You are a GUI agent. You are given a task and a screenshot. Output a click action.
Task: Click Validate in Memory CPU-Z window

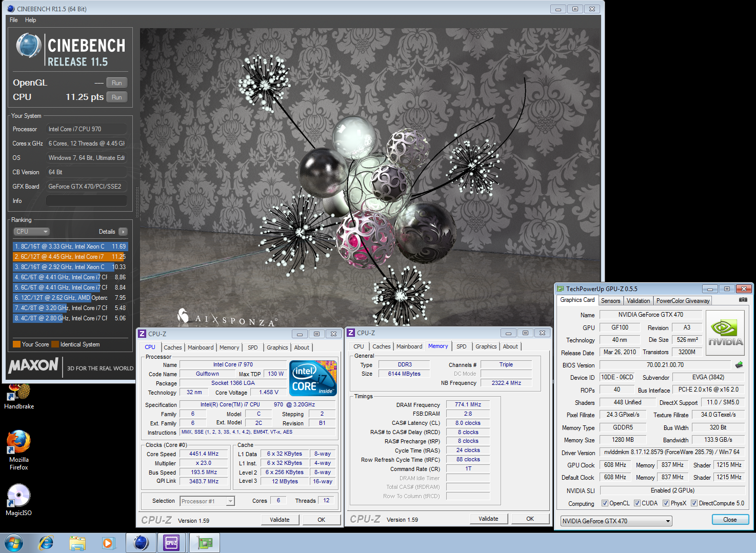(x=488, y=519)
